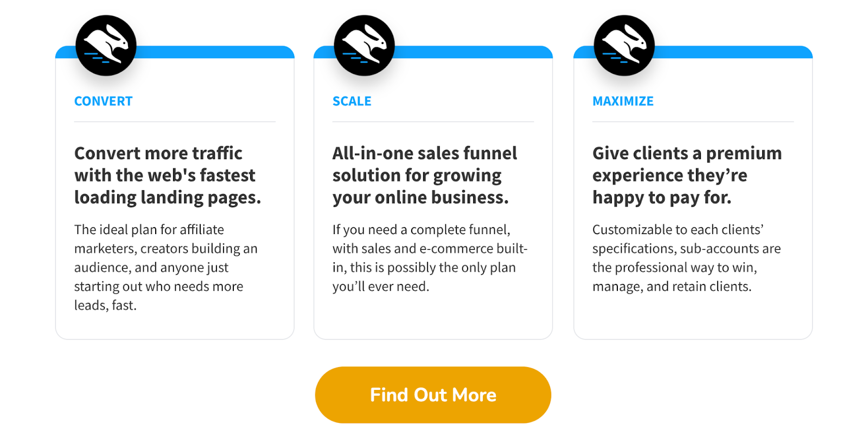868x448 pixels.
Task: Click the fastest loading landing pages headline
Action: (168, 175)
